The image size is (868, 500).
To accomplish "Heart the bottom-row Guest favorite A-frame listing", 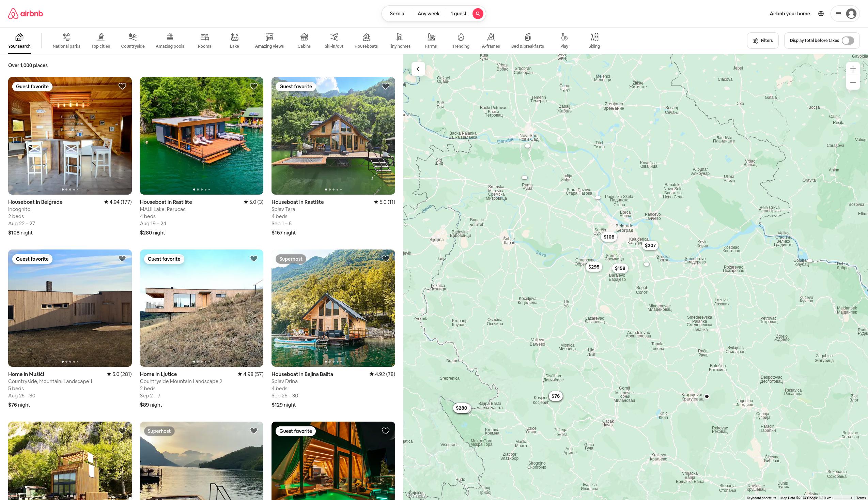I will click(x=385, y=430).
